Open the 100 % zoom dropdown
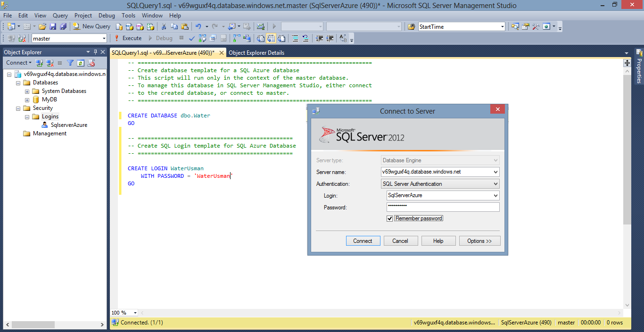The image size is (644, 332). [135, 313]
